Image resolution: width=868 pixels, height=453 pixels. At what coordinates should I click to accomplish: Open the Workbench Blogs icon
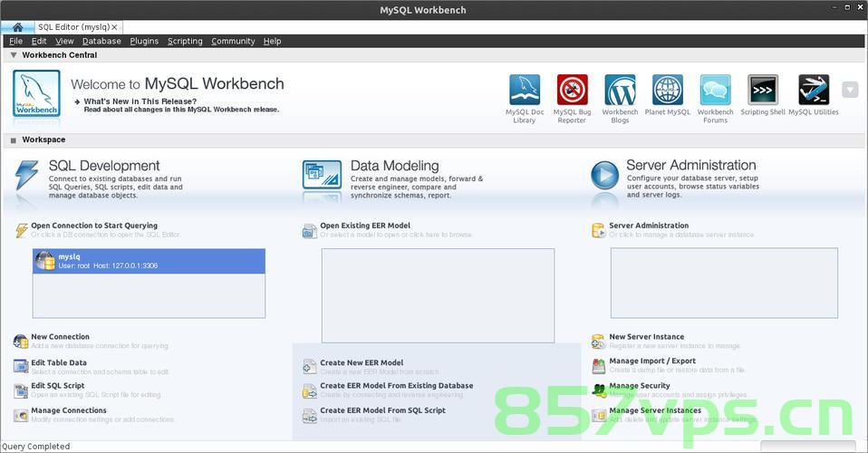pos(620,90)
